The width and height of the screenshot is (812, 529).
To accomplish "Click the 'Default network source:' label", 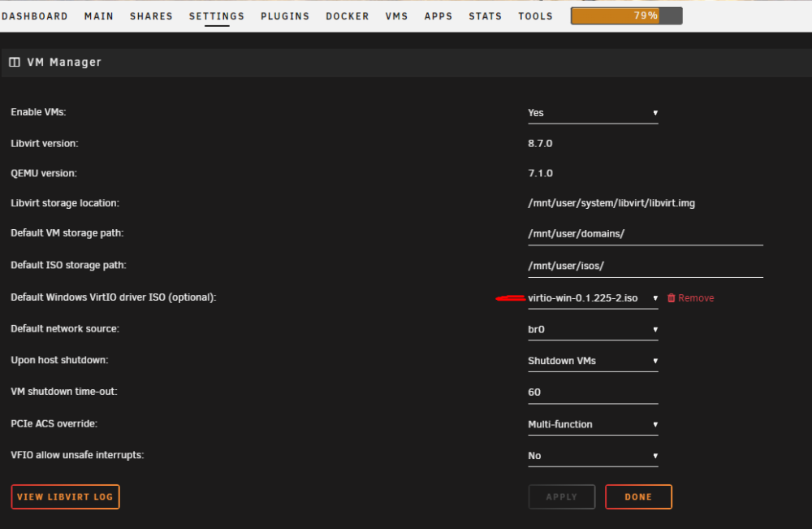I will point(65,328).
